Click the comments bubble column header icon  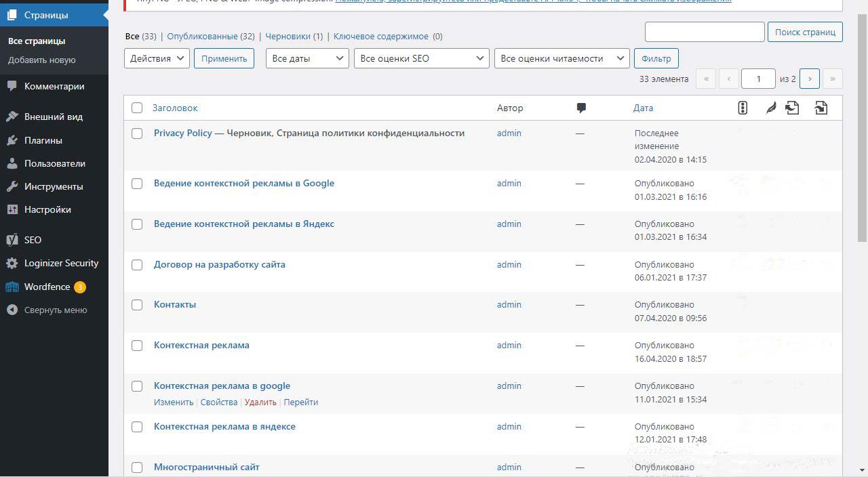click(x=581, y=108)
